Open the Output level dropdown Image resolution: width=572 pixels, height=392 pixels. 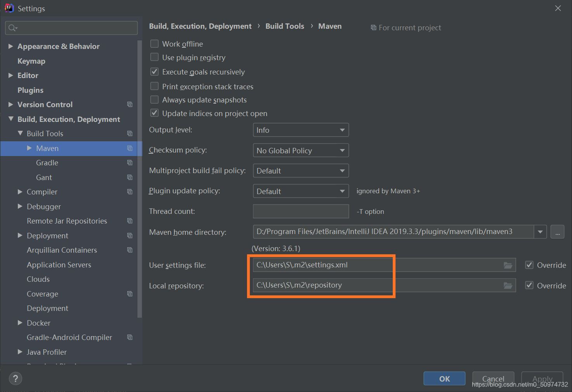(x=301, y=130)
